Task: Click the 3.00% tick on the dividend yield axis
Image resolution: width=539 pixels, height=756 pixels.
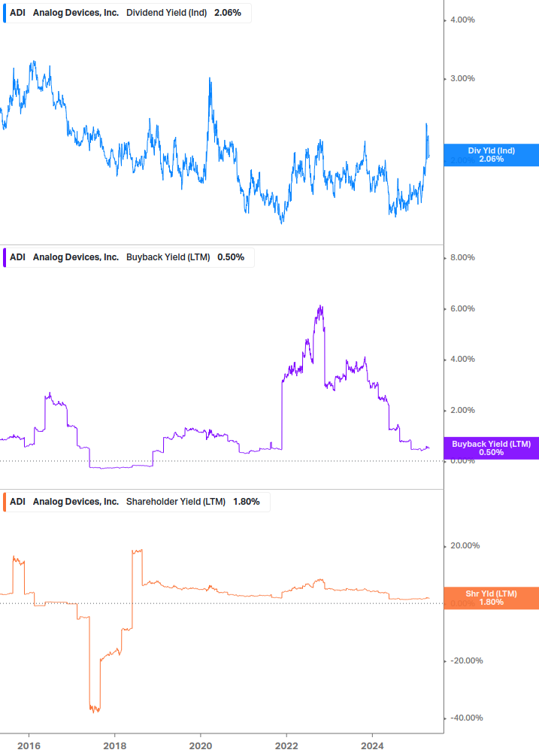Action: coord(462,78)
